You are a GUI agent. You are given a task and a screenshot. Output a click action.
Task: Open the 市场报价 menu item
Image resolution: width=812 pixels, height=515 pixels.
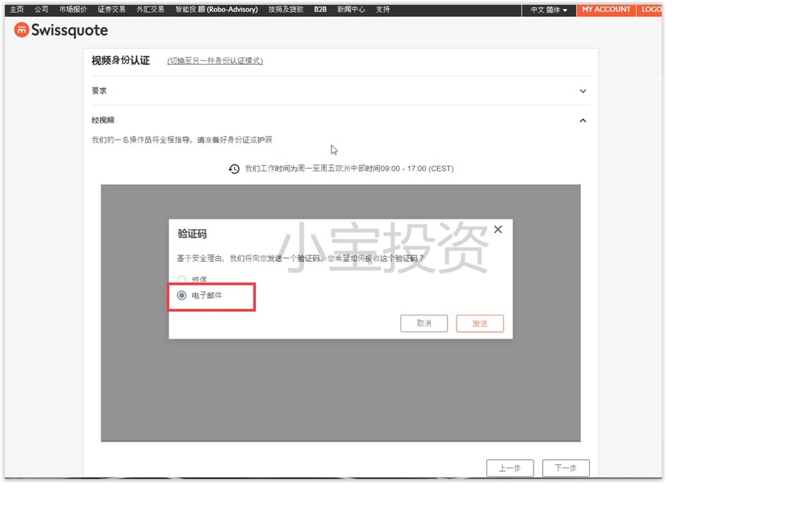click(73, 10)
